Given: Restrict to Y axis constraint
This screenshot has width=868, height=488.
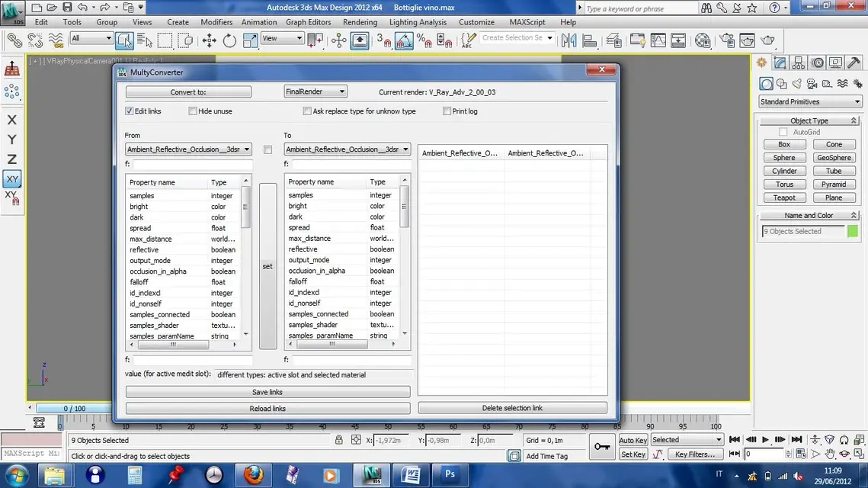Looking at the screenshot, I should [x=11, y=140].
